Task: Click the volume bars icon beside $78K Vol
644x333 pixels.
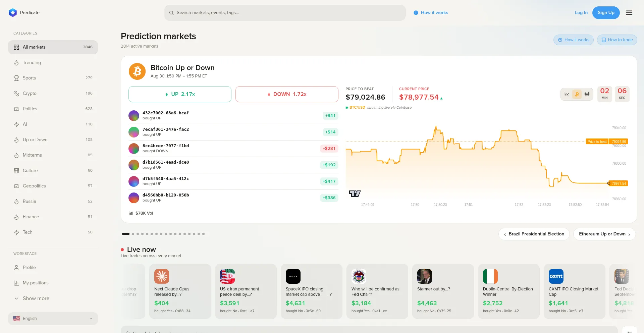Action: [131, 213]
